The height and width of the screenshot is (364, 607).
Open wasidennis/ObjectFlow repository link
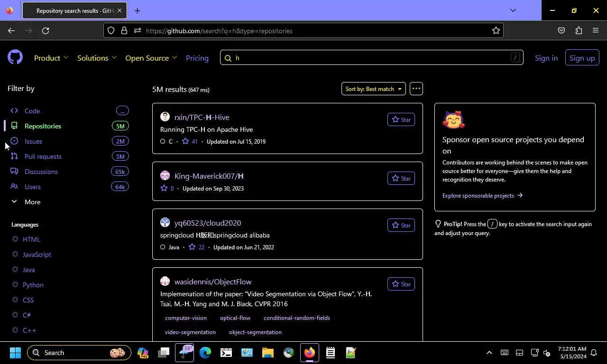click(213, 282)
